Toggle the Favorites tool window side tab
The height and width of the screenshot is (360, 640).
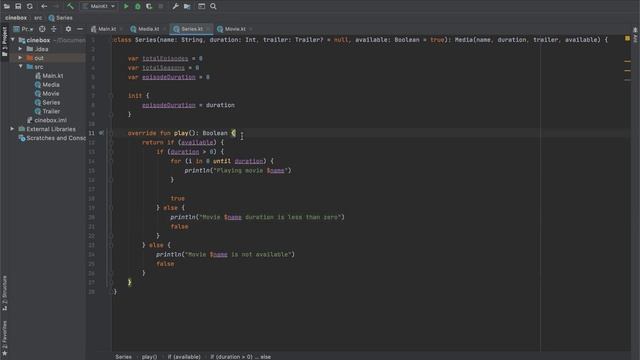point(4,337)
